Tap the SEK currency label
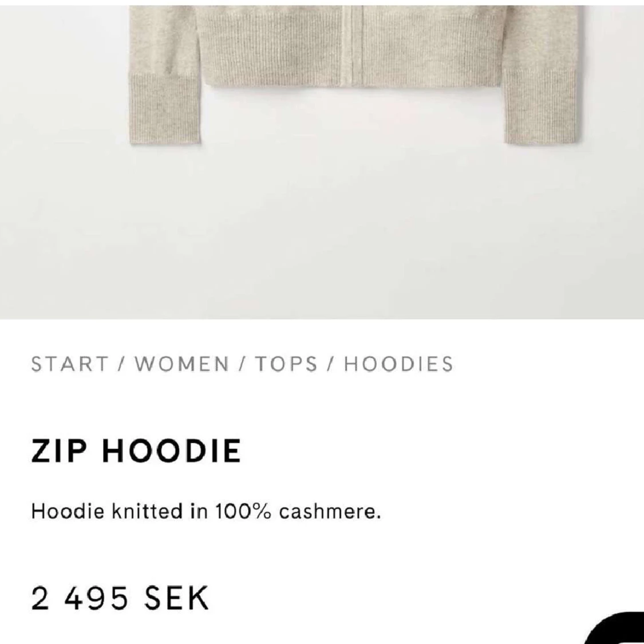The height and width of the screenshot is (644, 644). (x=177, y=598)
